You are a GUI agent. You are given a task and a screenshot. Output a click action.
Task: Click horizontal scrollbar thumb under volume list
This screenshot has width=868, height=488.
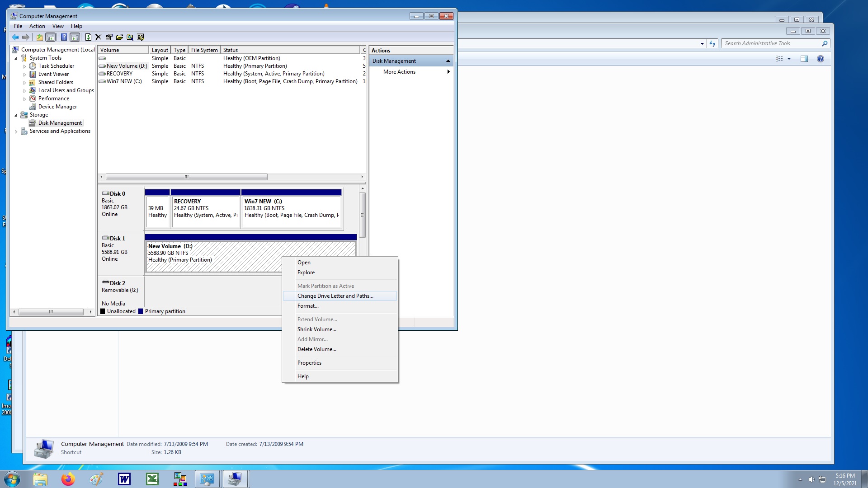(186, 177)
